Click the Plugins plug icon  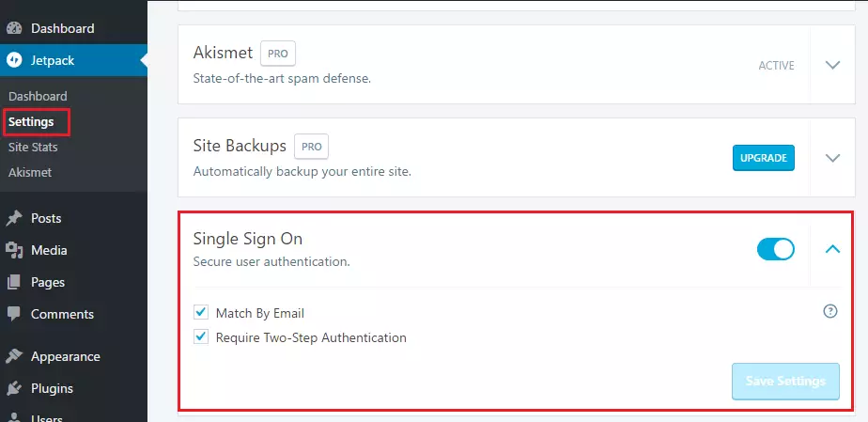pos(14,388)
